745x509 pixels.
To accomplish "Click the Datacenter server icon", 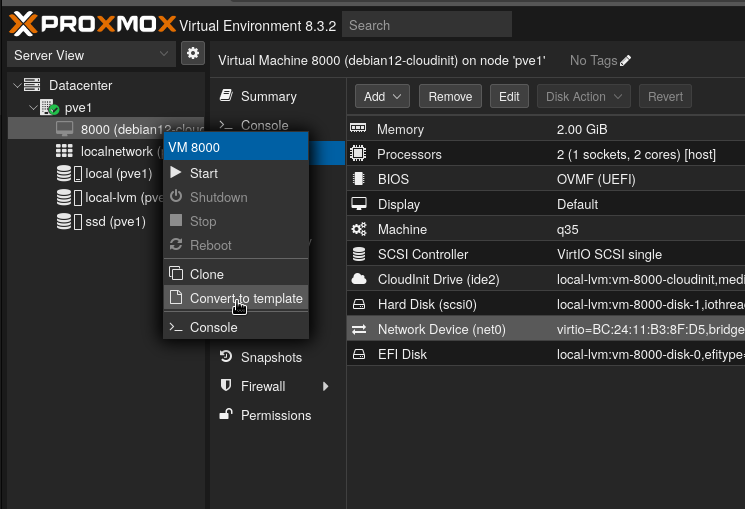I will [x=32, y=85].
